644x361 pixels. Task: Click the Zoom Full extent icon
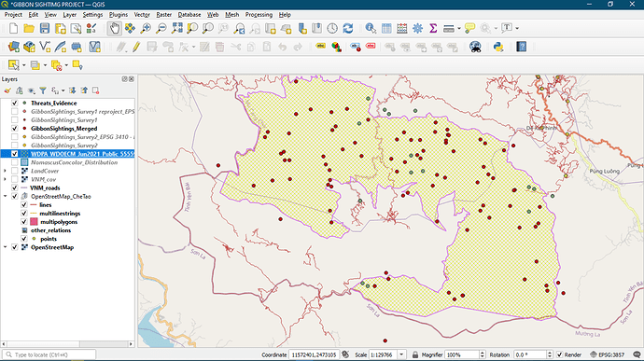coord(177,28)
